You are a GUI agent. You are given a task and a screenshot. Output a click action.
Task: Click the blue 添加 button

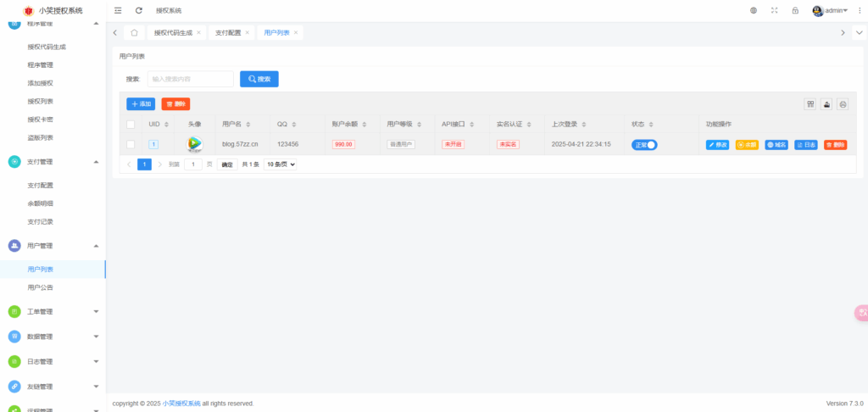141,104
